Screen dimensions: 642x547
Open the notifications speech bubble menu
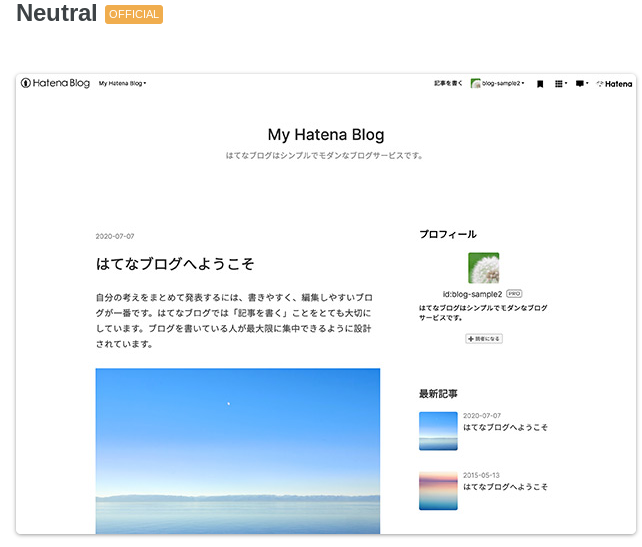[582, 84]
